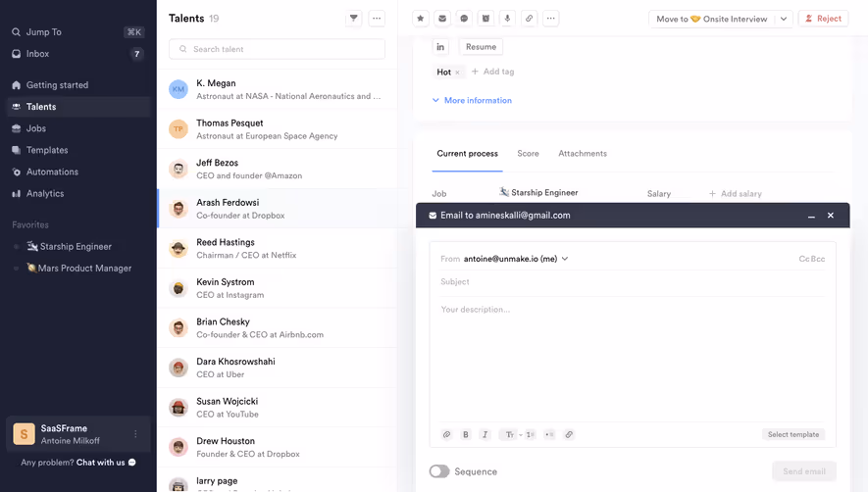Open Jobs section in sidebar
The height and width of the screenshot is (492, 868).
pyautogui.click(x=77, y=127)
